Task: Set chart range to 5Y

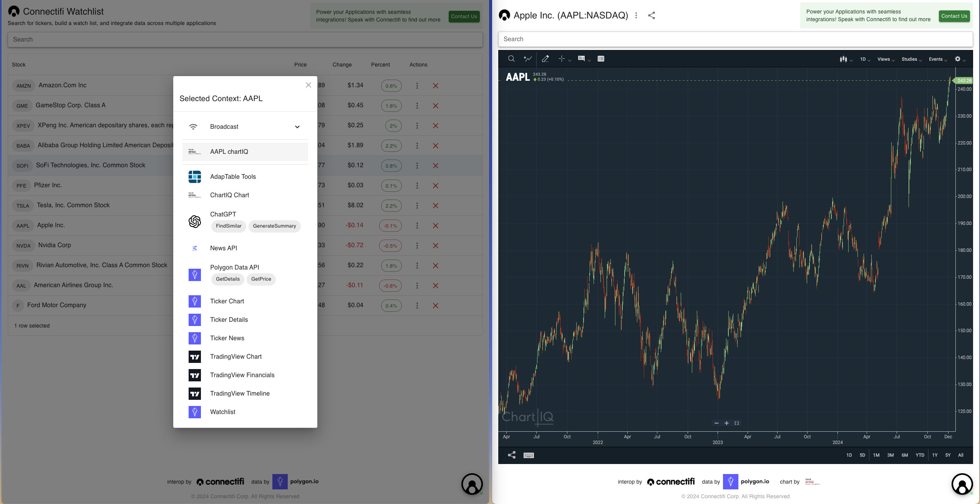Action: click(948, 455)
